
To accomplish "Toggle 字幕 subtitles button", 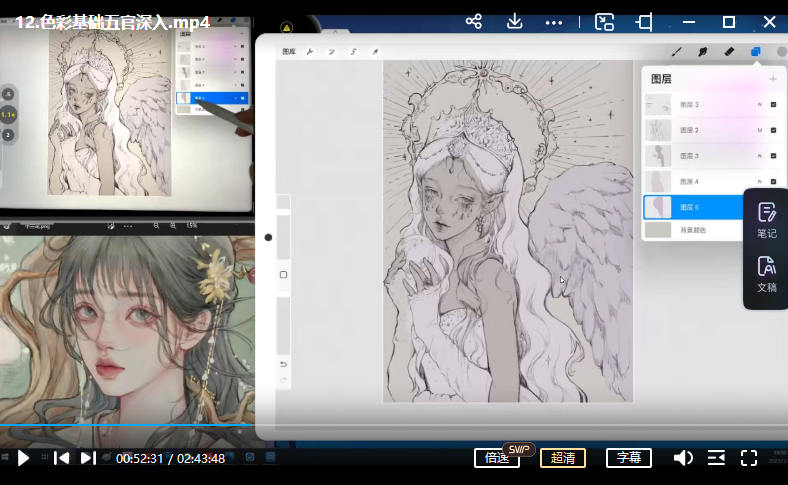I will [629, 458].
